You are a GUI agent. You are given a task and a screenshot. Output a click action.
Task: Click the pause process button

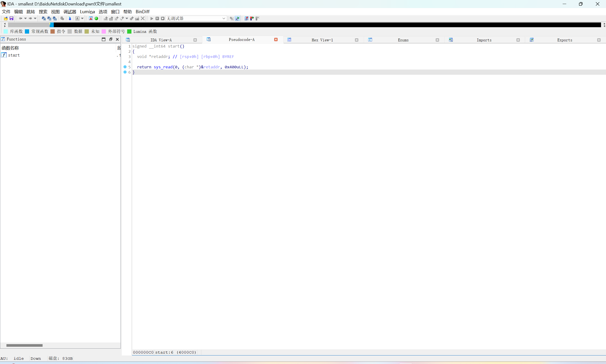(157, 18)
